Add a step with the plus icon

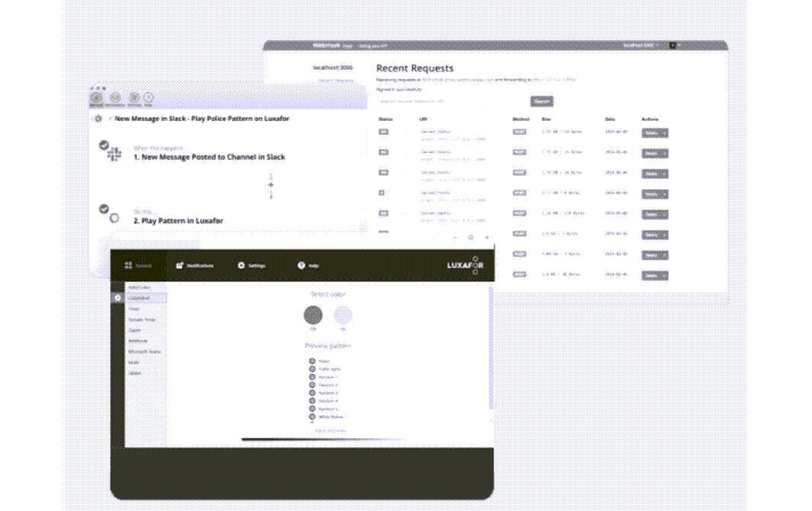[x=270, y=185]
